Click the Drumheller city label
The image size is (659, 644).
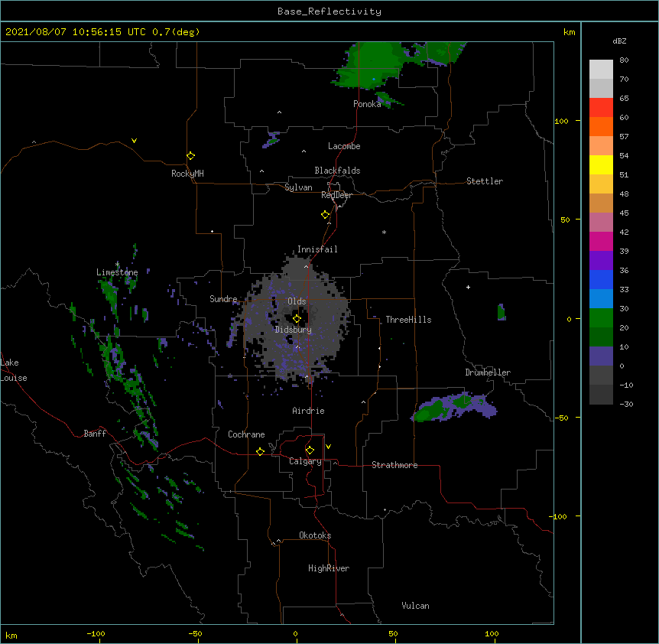[x=488, y=372]
